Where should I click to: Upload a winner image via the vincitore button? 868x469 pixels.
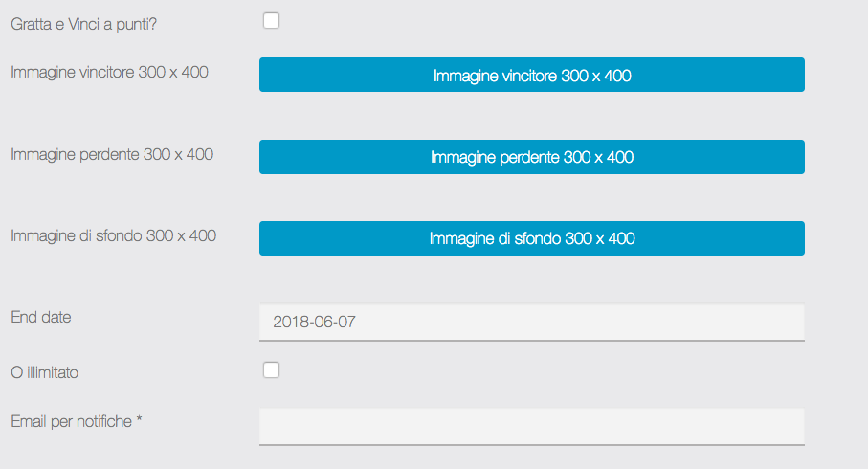point(531,75)
